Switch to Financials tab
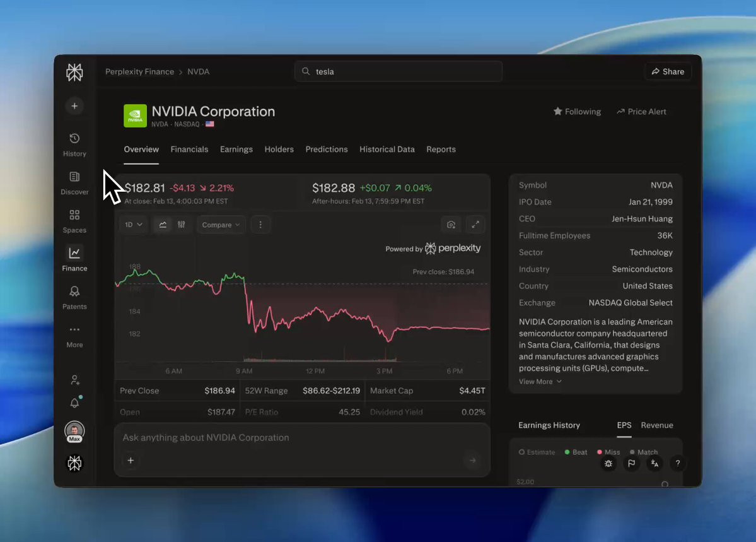 [190, 149]
